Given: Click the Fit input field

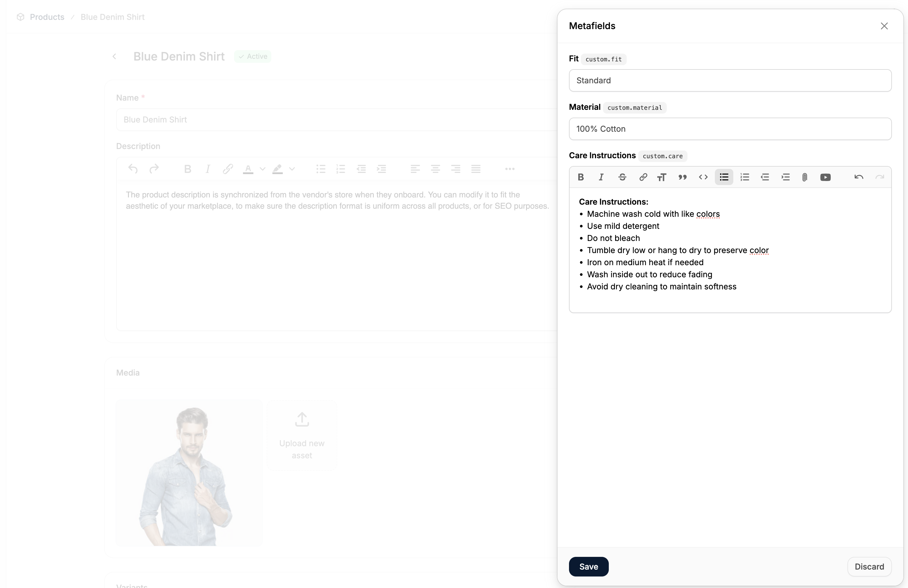Looking at the screenshot, I should coord(730,80).
